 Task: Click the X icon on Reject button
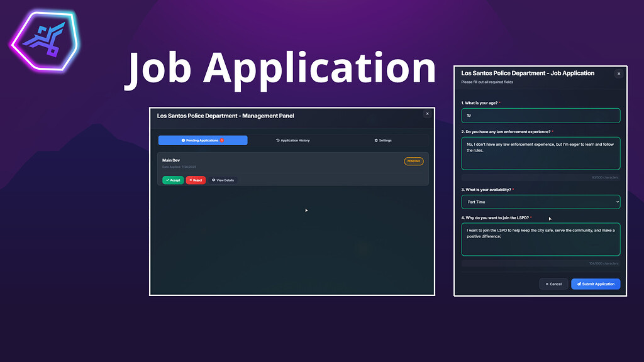click(x=191, y=180)
